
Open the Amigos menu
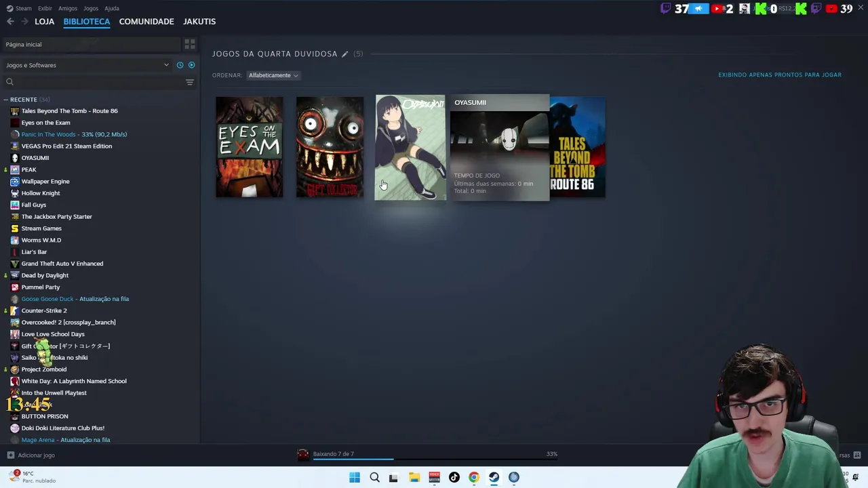click(68, 8)
